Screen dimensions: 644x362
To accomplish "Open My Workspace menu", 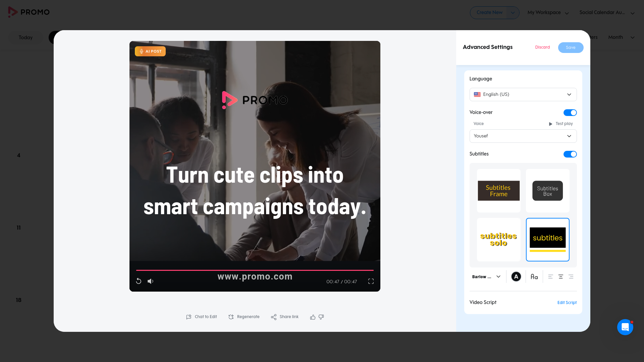I will (x=548, y=13).
